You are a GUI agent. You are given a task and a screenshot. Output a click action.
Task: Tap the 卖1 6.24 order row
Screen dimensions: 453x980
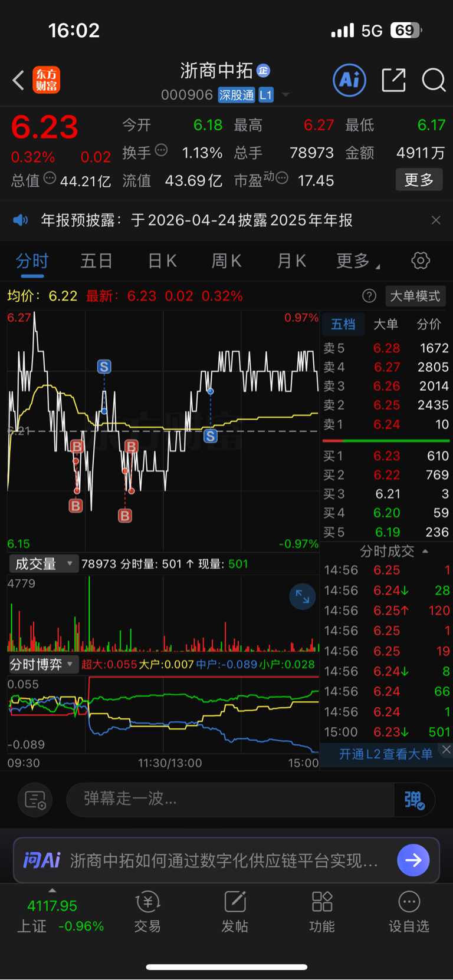(386, 424)
